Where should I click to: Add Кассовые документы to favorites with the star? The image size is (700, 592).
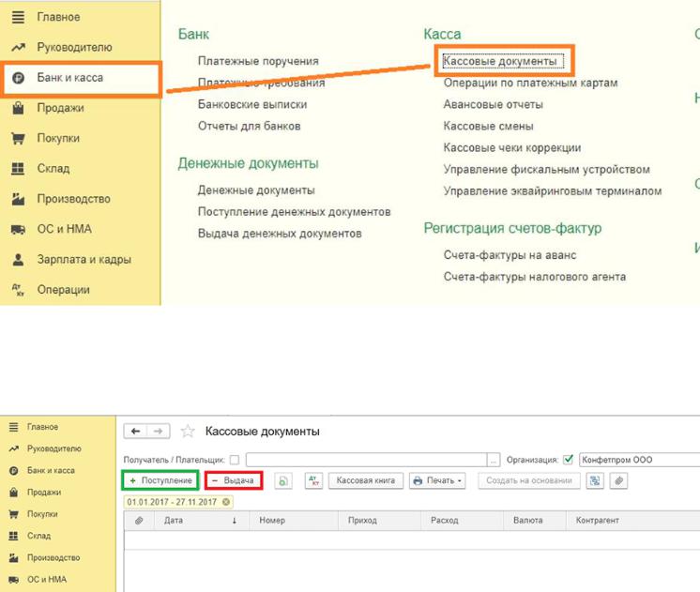[x=188, y=432]
